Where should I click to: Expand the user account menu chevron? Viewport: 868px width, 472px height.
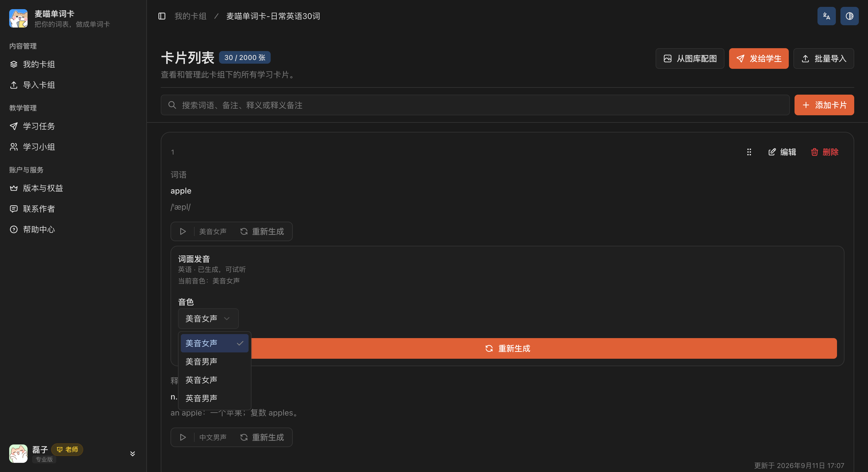click(132, 454)
